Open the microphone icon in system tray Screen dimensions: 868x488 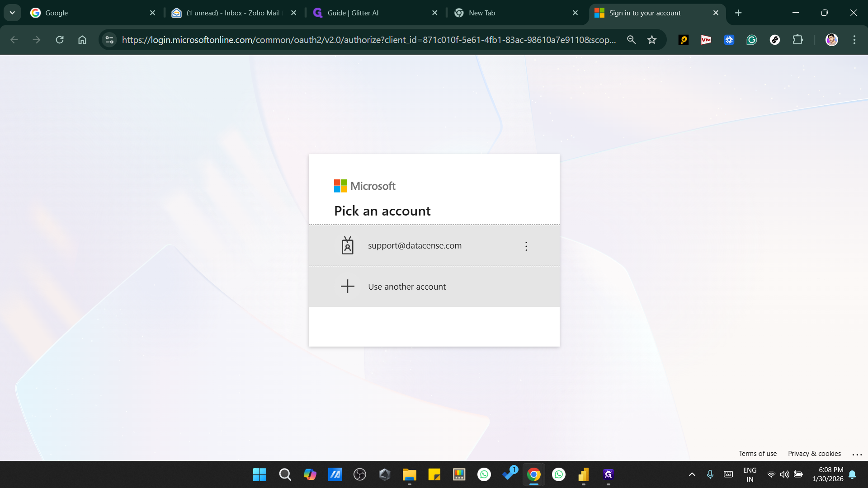(710, 474)
